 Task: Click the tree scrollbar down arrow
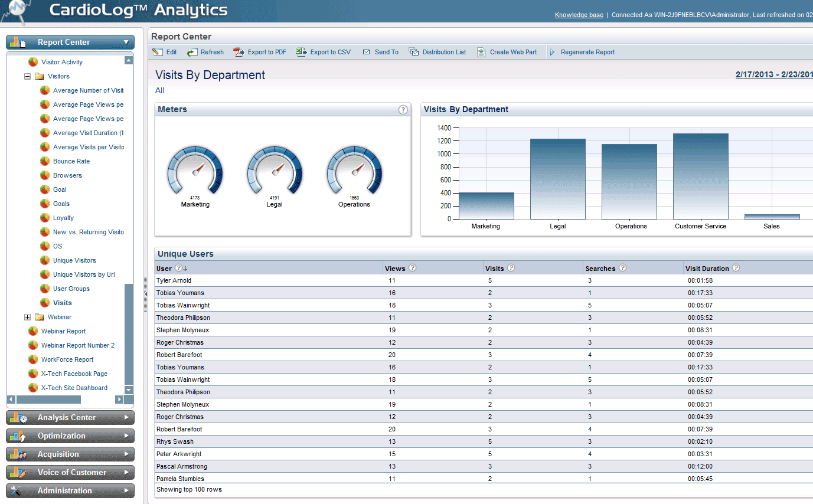click(x=129, y=390)
